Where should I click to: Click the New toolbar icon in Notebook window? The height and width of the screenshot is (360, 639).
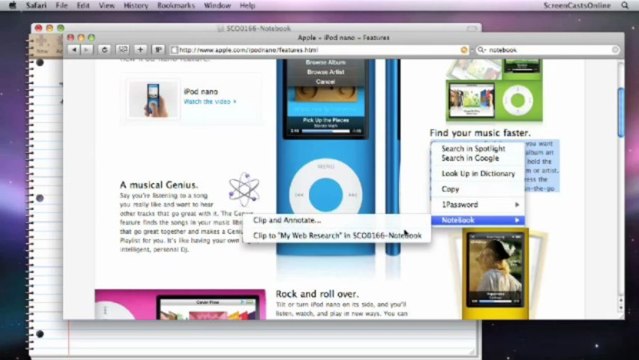[x=42, y=44]
